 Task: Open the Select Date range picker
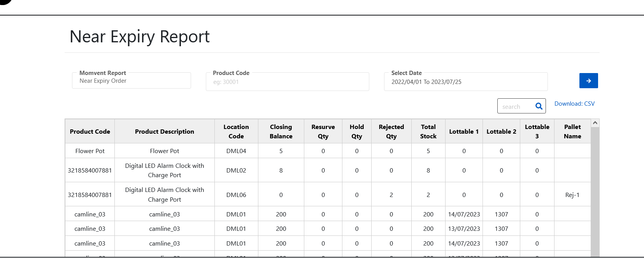click(465, 82)
